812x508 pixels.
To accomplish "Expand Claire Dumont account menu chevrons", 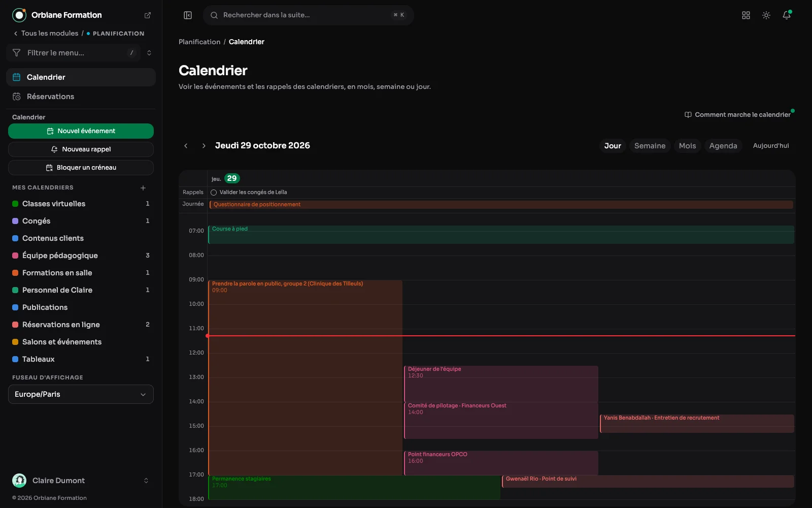I will pyautogui.click(x=146, y=481).
